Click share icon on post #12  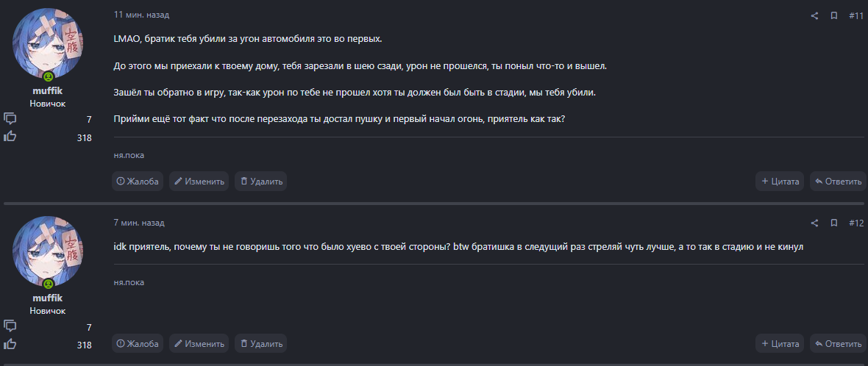tap(814, 223)
